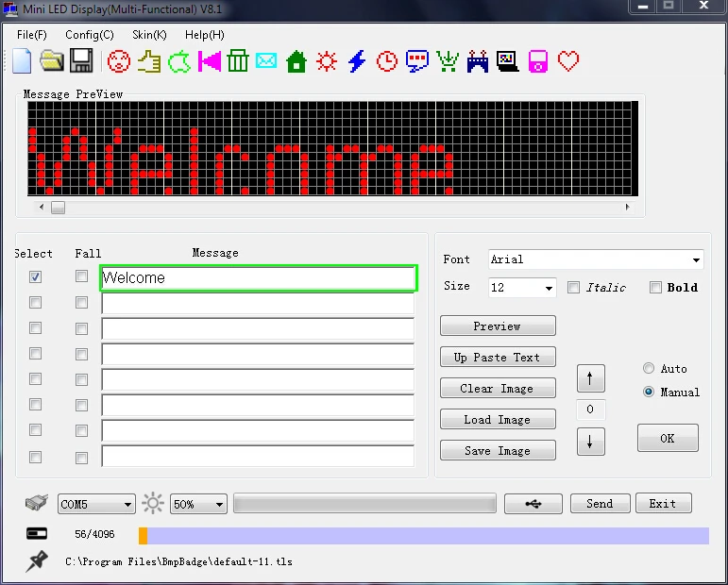The image size is (728, 585).
Task: Click the serial cable connector icon
Action: pos(37,502)
